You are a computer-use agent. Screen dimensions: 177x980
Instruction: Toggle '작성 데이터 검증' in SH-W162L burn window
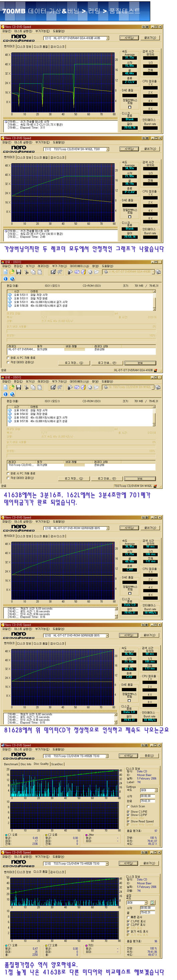8,478
